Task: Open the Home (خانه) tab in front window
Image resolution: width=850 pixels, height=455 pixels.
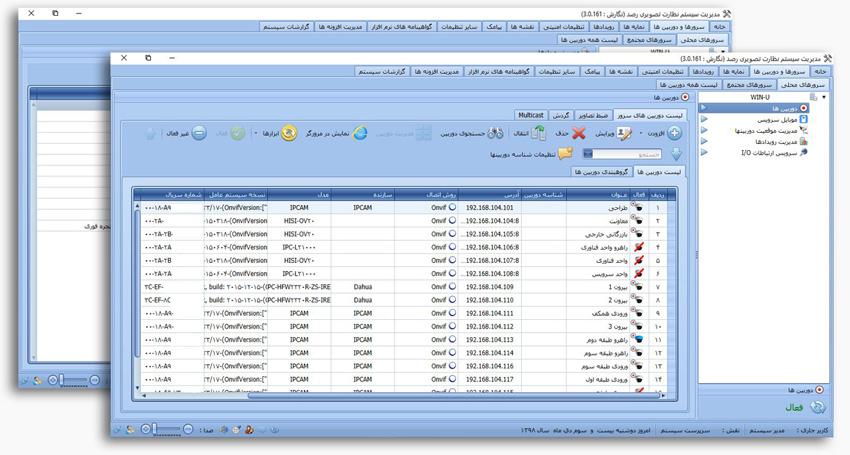Action: 820,72
